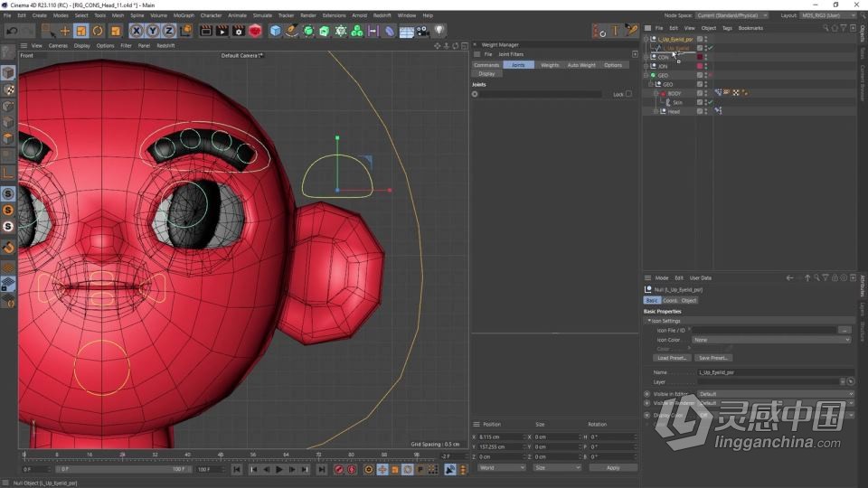Open World coordinate mode dropdown

point(502,468)
